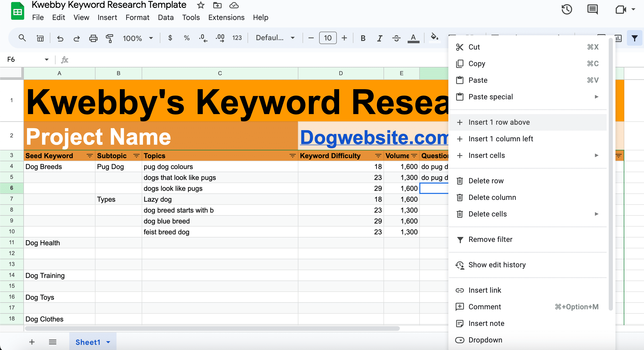Open the text color picker
The width and height of the screenshot is (644, 350).
413,38
